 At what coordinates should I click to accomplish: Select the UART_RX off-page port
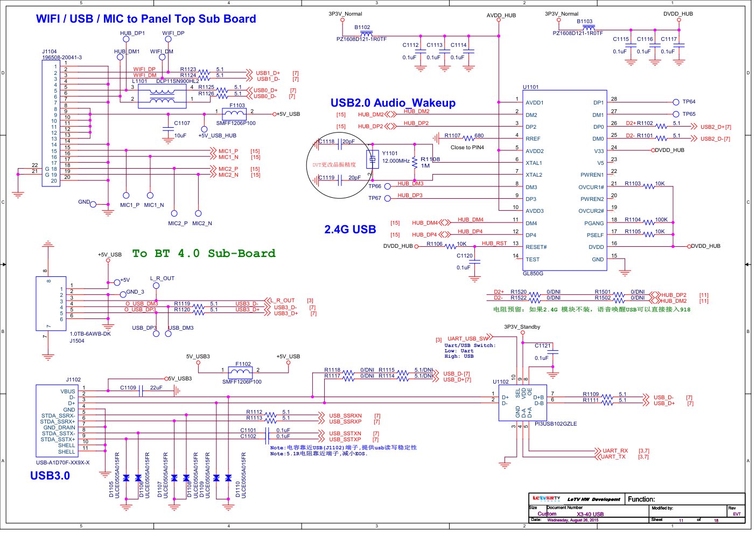pos(615,451)
